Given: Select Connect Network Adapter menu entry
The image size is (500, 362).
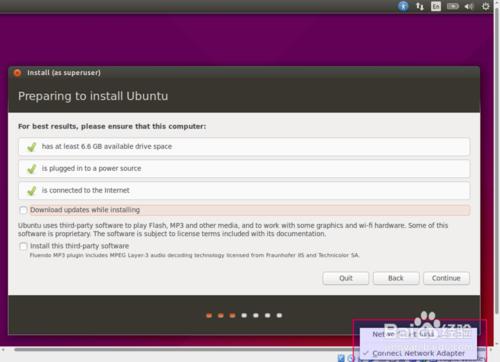Looking at the screenshot, I should pyautogui.click(x=418, y=353).
